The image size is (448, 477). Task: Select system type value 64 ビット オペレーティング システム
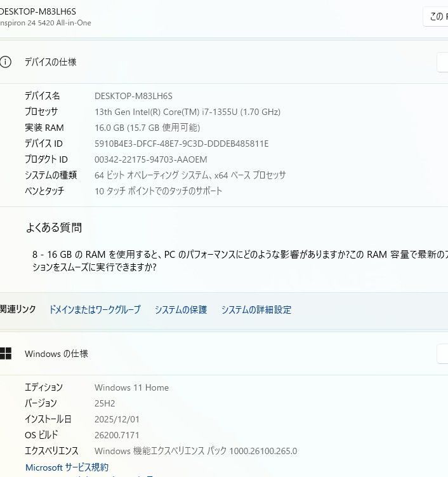point(190,175)
